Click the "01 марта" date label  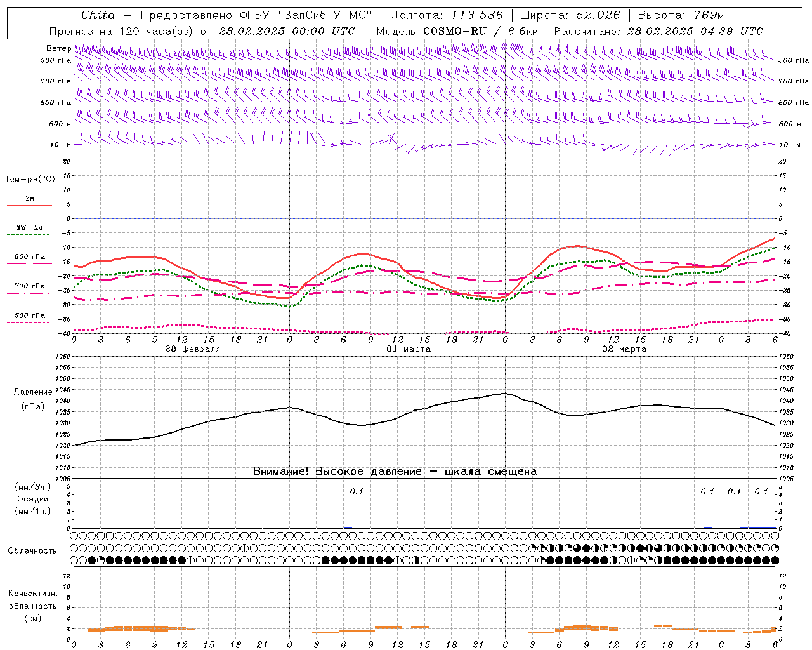tap(409, 349)
